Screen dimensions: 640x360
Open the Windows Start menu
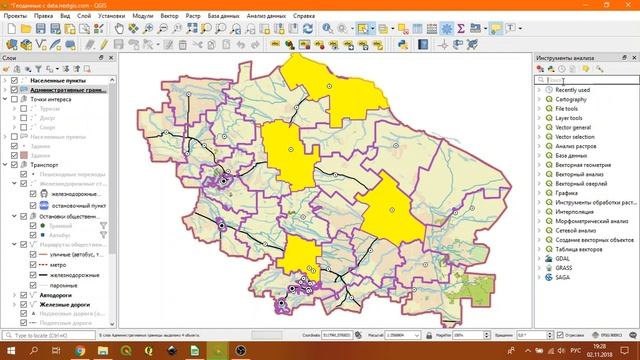(x=11, y=351)
